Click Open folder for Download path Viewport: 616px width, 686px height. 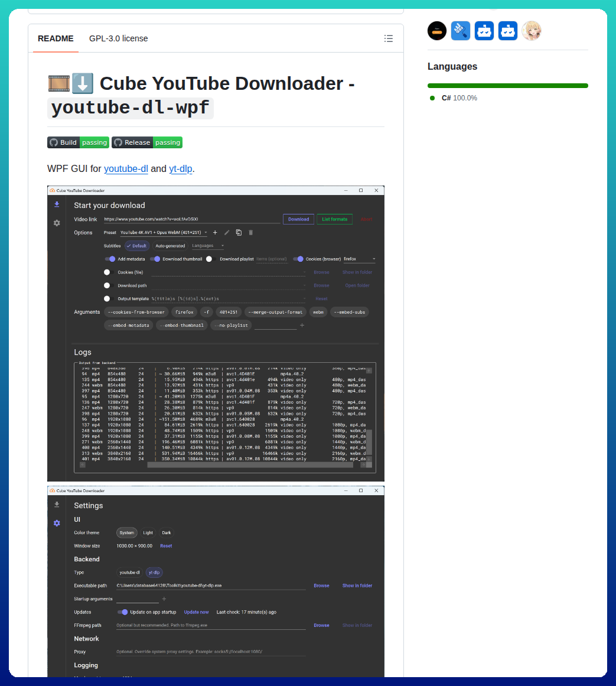[357, 286]
